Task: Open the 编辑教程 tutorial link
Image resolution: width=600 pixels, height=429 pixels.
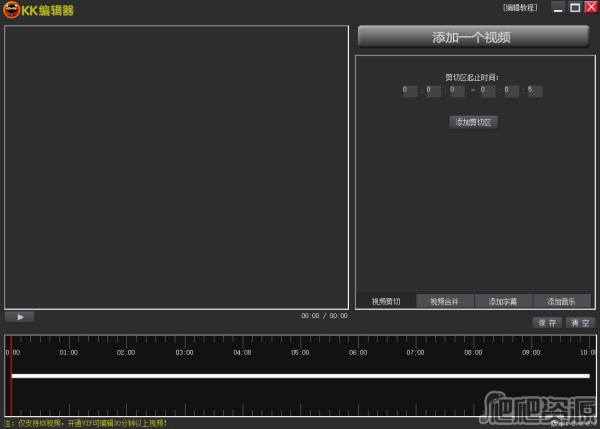Action: click(x=520, y=8)
